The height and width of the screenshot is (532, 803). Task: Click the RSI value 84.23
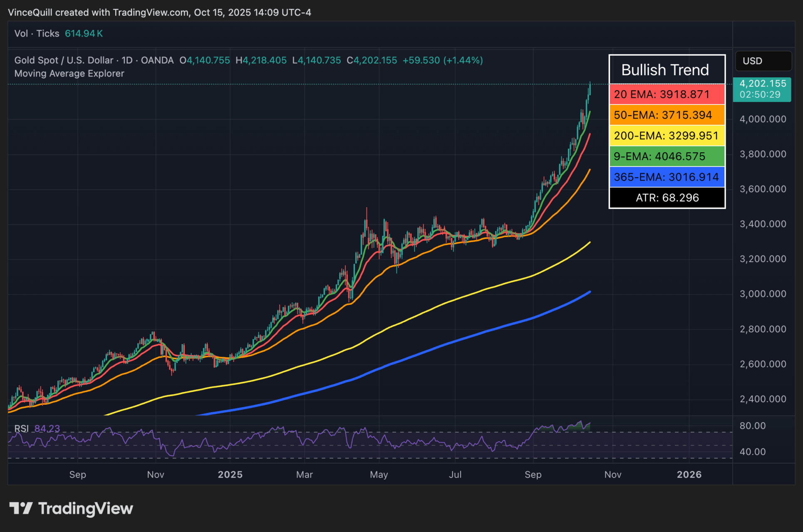click(x=47, y=428)
